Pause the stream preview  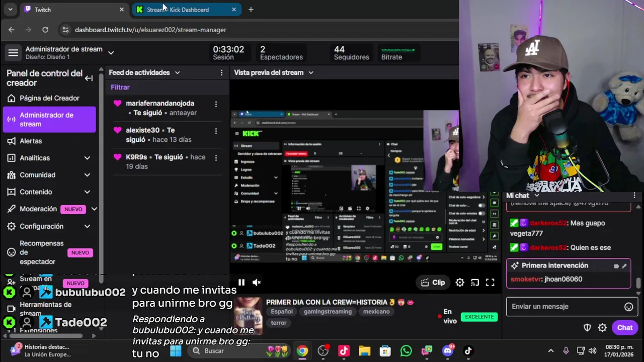coord(242,283)
